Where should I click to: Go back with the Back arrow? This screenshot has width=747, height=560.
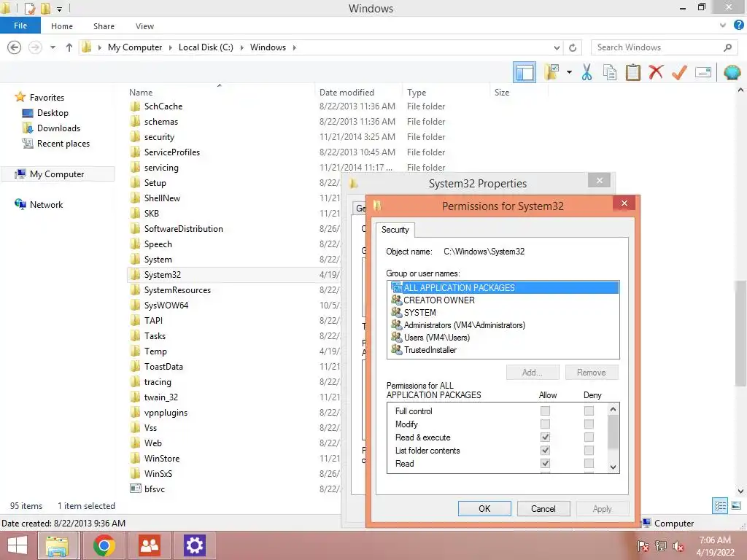pos(15,47)
